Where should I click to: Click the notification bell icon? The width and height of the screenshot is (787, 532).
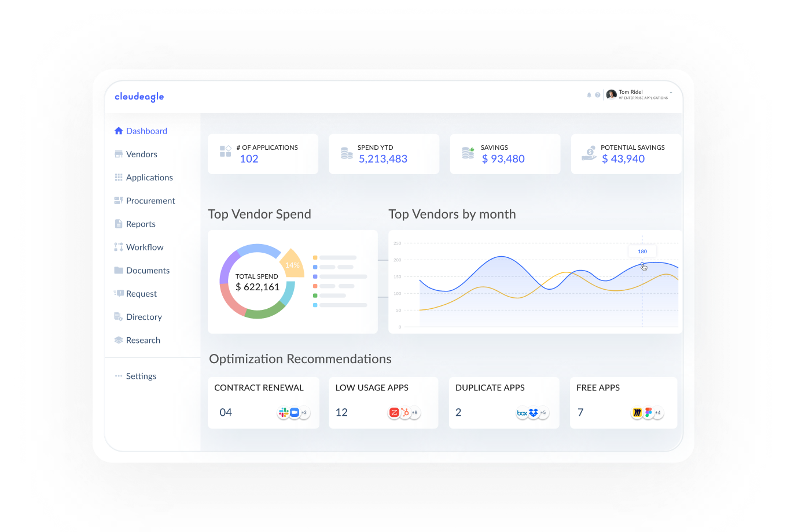click(589, 95)
